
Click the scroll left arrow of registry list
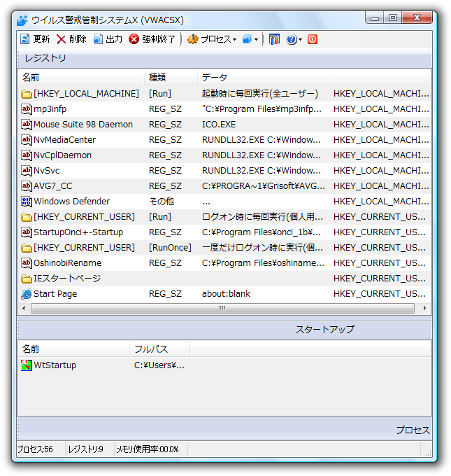(24, 309)
